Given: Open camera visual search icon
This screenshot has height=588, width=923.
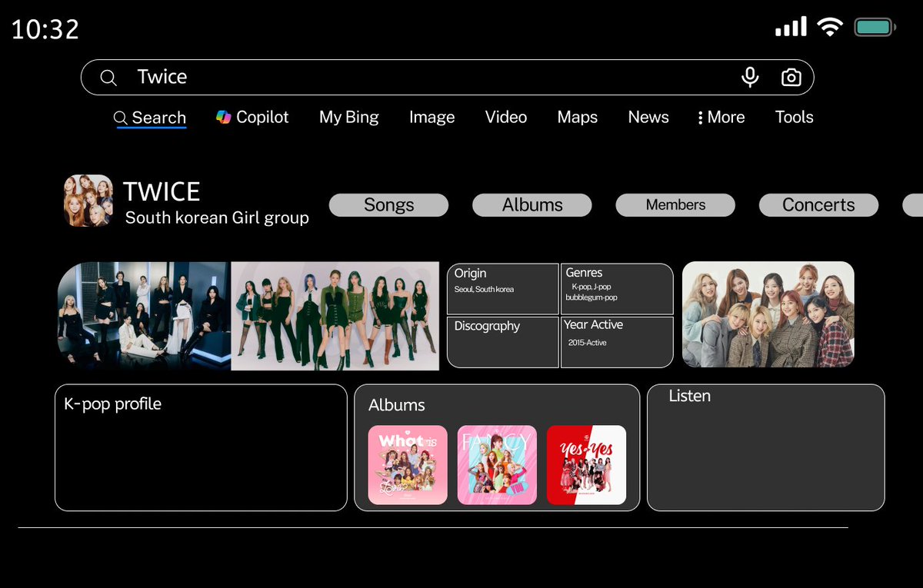Looking at the screenshot, I should coord(791,78).
